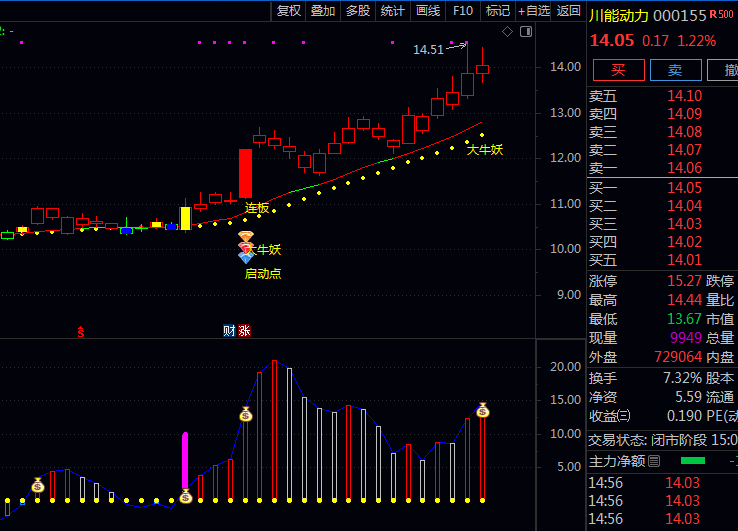
Task: Toggle the side panel layout icon
Action: pos(526,32)
